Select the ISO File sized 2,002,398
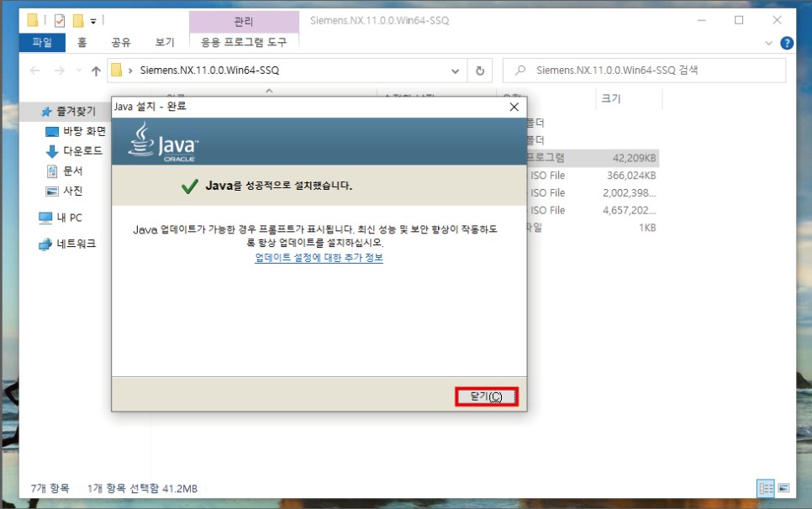 coord(592,193)
